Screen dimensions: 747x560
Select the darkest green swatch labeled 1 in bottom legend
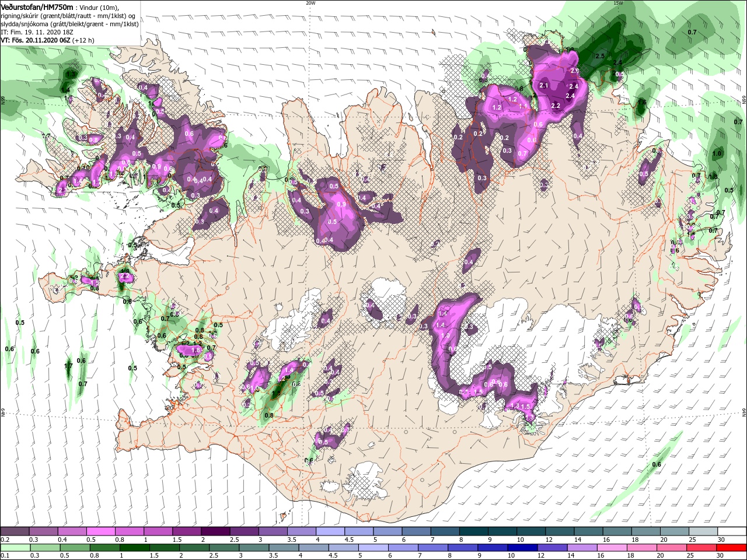coord(135,548)
